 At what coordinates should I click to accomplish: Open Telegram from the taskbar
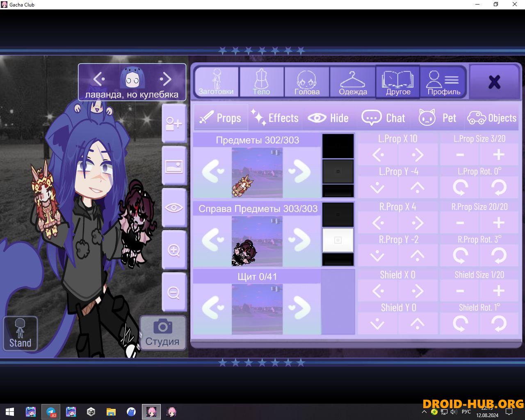[51, 412]
